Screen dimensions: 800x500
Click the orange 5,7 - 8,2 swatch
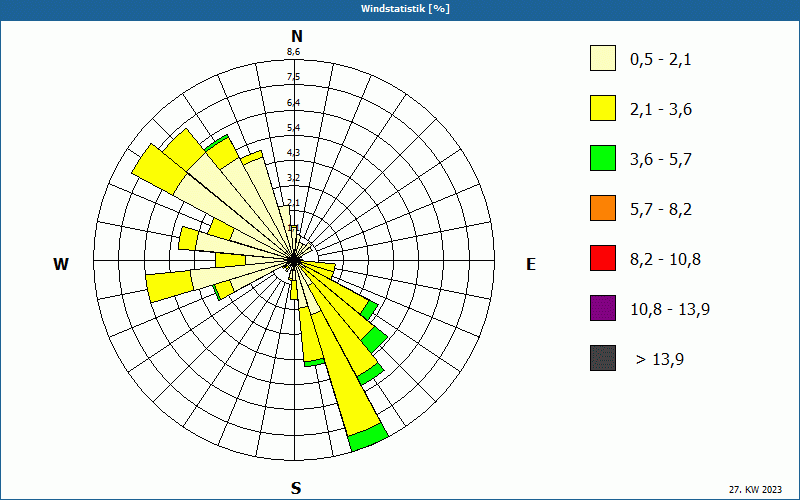[x=603, y=208]
